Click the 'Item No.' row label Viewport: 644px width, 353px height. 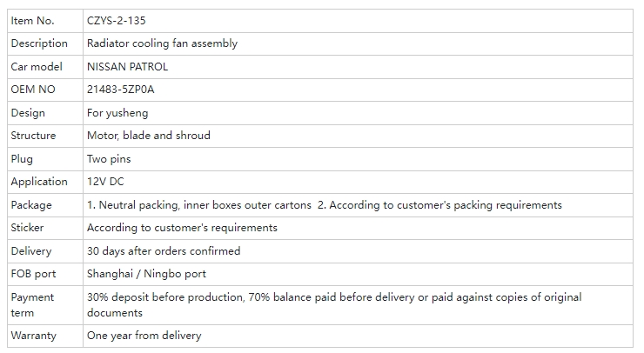point(33,20)
